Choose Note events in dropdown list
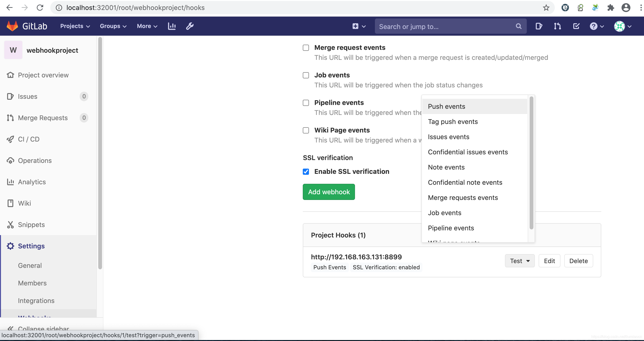This screenshot has width=644, height=341. coord(446,167)
